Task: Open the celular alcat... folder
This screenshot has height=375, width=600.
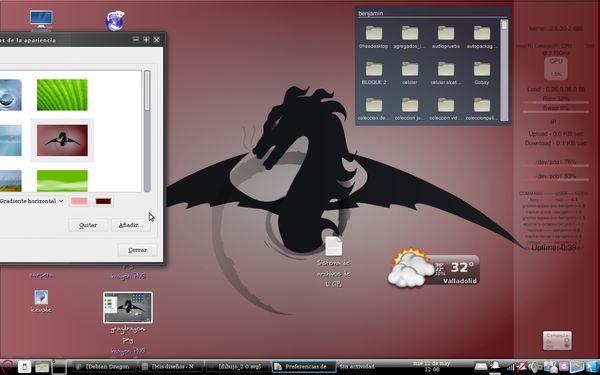Action: pos(445,73)
